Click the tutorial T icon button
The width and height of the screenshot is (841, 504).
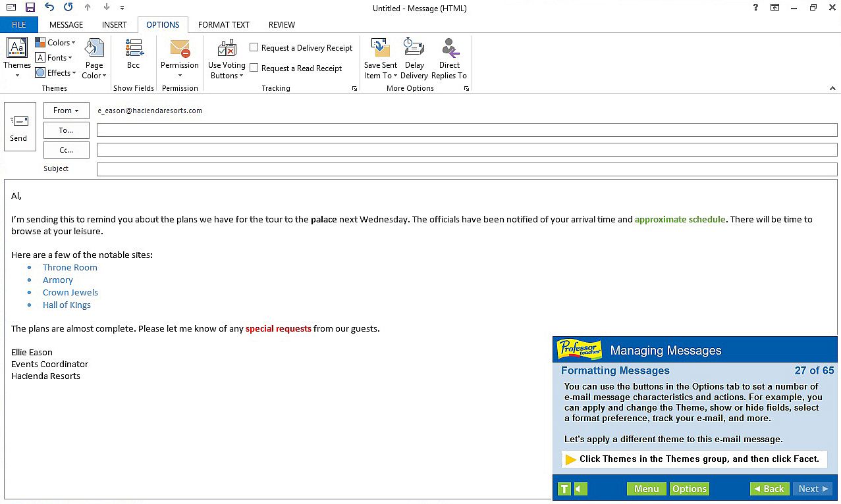click(x=564, y=489)
